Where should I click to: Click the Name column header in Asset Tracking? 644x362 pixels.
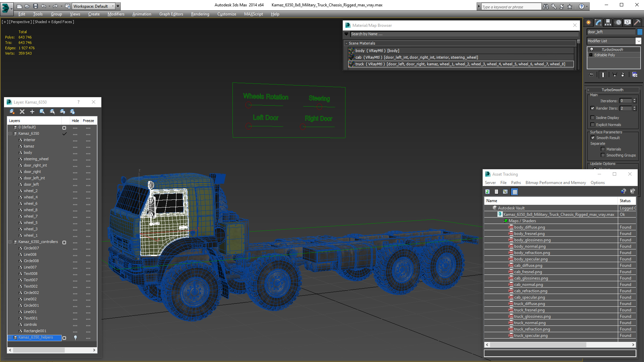551,201
